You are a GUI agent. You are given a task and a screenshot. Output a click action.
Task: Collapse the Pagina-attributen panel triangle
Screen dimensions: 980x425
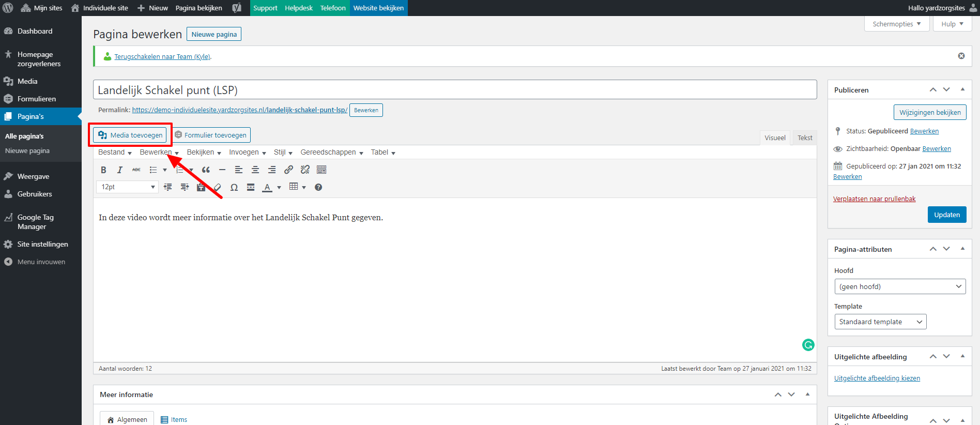coord(962,249)
